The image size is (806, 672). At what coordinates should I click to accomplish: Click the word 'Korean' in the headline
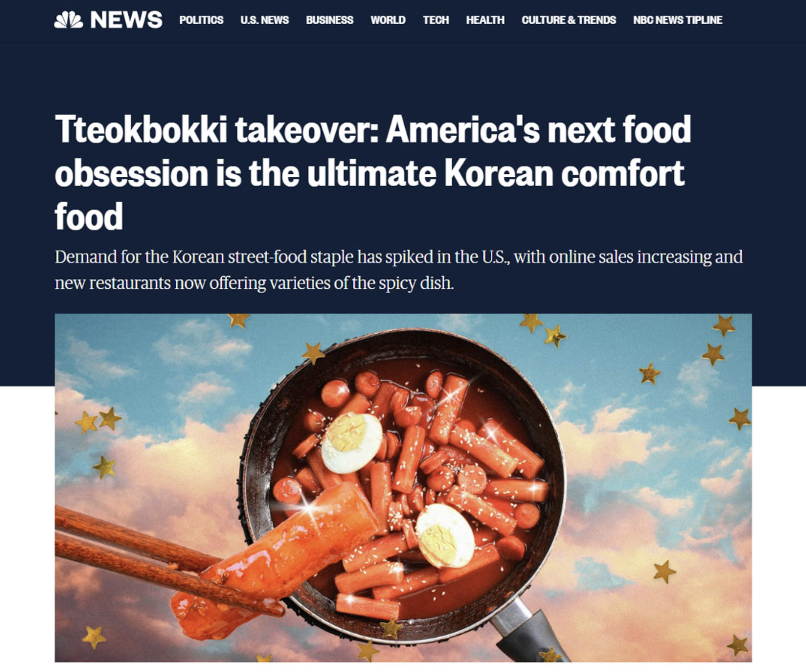pyautogui.click(x=499, y=173)
